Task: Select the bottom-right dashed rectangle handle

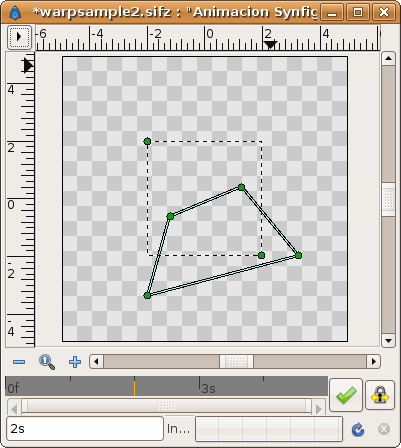Action: (x=262, y=255)
